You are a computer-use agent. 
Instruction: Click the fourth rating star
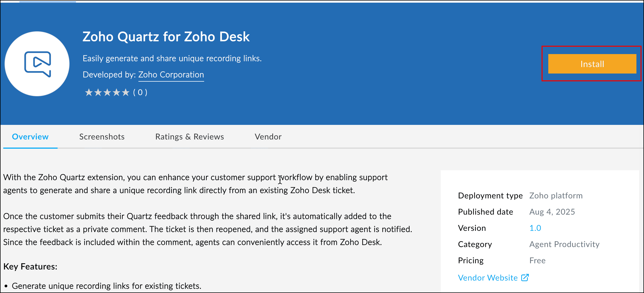pyautogui.click(x=117, y=92)
